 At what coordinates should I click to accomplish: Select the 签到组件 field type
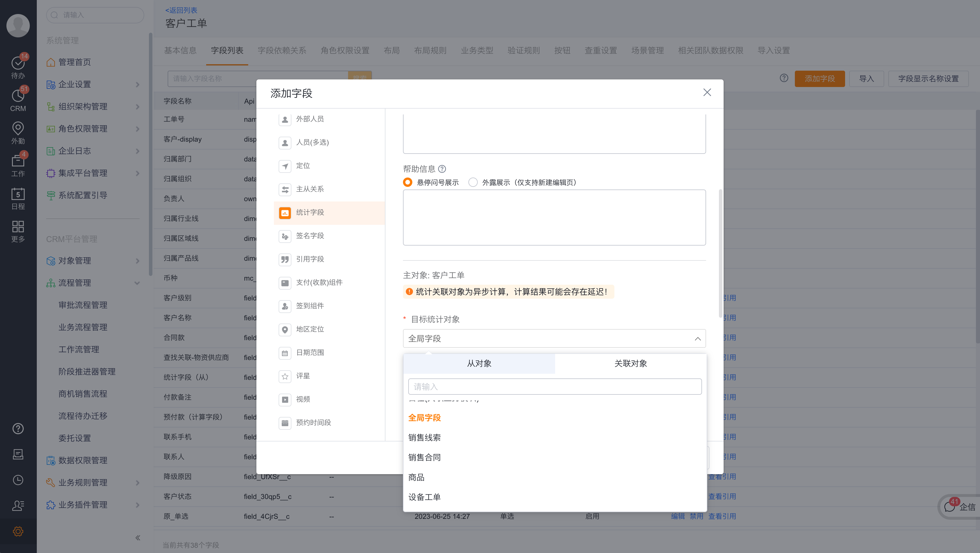329,306
